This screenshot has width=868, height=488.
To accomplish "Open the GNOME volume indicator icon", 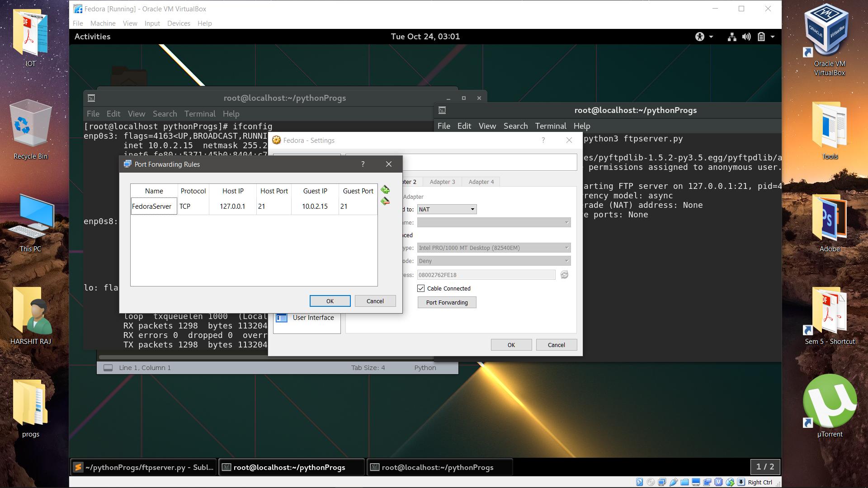I will point(746,37).
